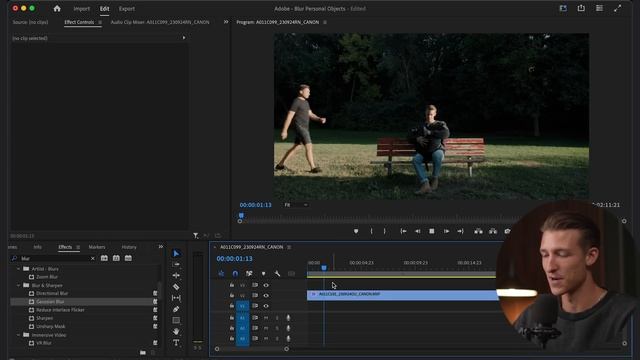640x360 pixels.
Task: Filter by Accelerated Effects in Effects panel
Action: tap(104, 258)
